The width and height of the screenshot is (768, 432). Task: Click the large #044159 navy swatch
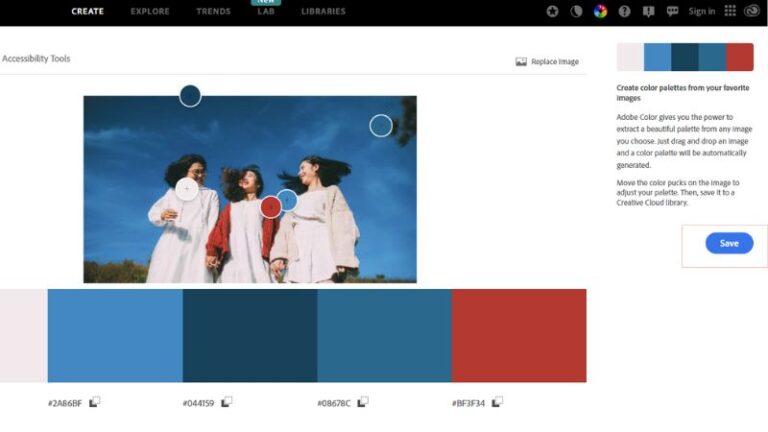(250, 336)
